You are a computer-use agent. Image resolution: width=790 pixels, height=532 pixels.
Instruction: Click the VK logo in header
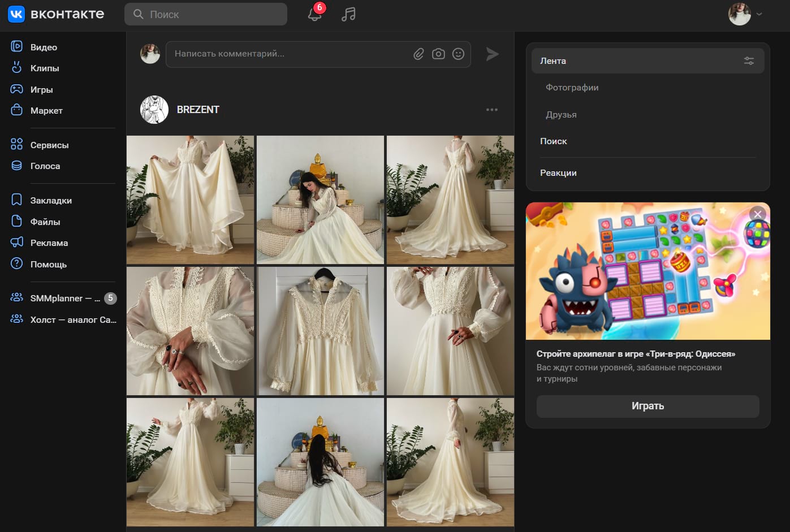[16, 14]
